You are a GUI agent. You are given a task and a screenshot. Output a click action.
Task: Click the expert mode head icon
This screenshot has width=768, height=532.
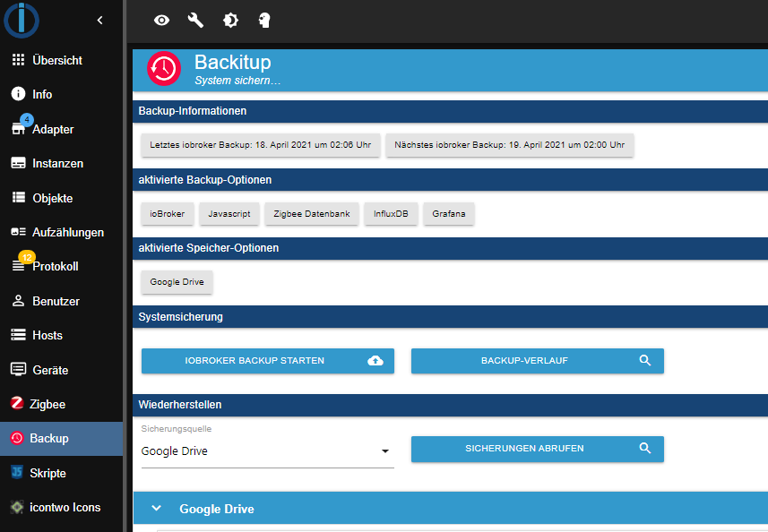click(264, 20)
